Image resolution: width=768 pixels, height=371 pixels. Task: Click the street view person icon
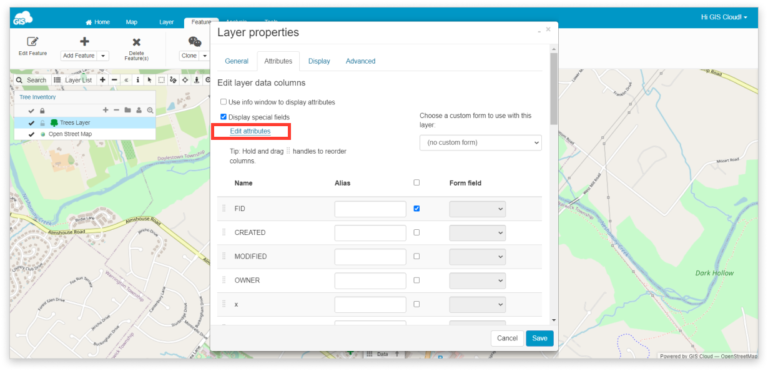(x=196, y=80)
